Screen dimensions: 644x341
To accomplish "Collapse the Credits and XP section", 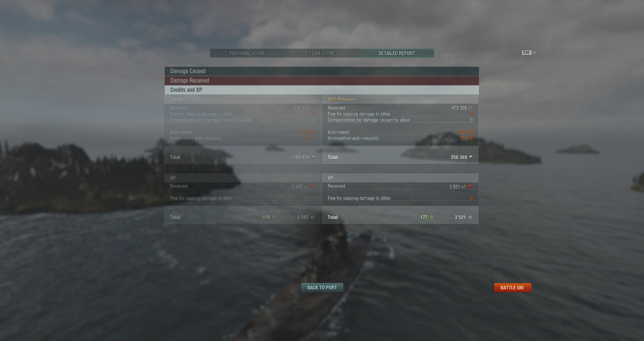I will coord(322,90).
